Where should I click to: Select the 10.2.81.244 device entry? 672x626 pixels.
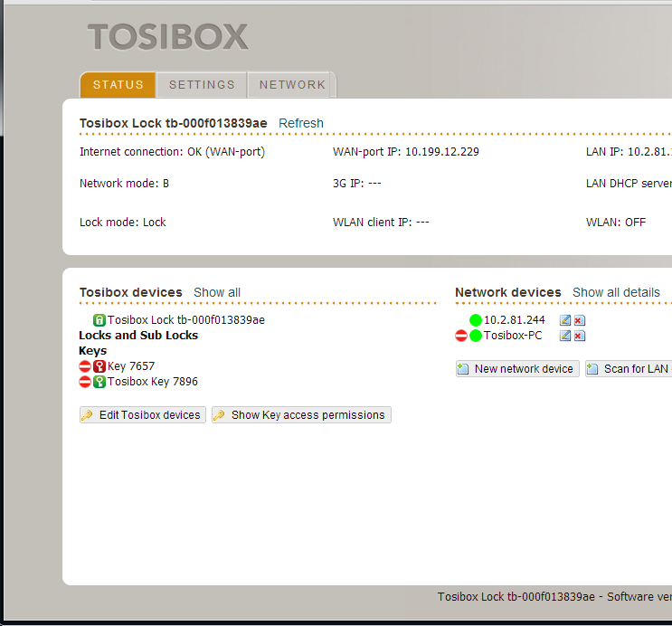[515, 320]
